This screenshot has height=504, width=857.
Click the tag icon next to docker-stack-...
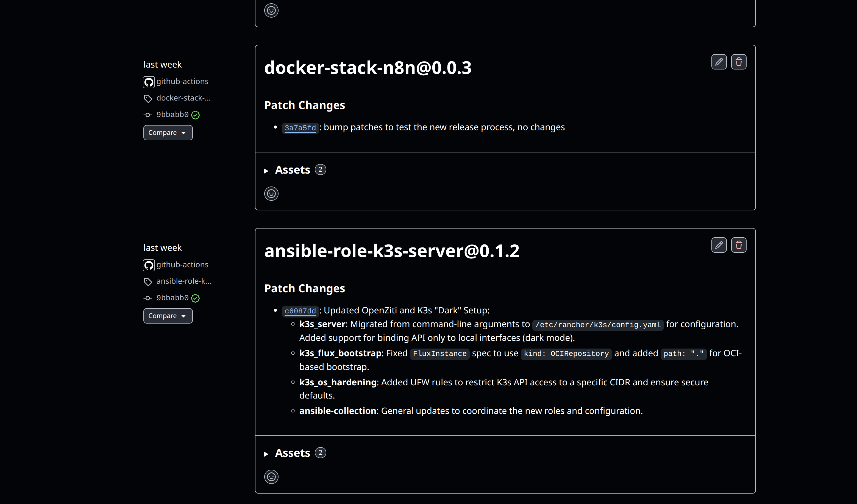[148, 99]
